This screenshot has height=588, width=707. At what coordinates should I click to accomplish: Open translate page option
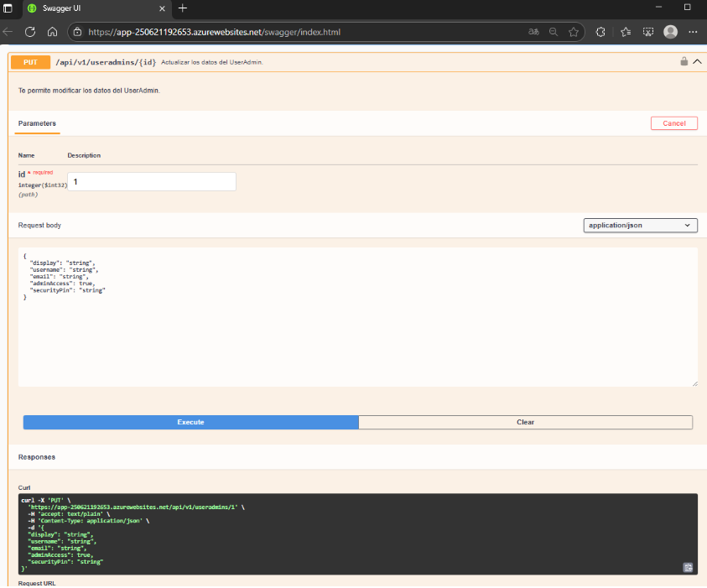(x=533, y=32)
